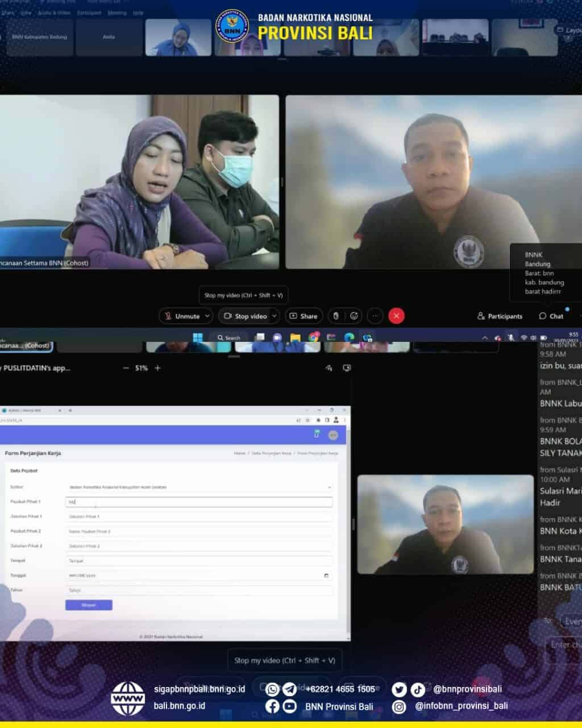Open the Wi-Fi network tray icon

coord(523,338)
